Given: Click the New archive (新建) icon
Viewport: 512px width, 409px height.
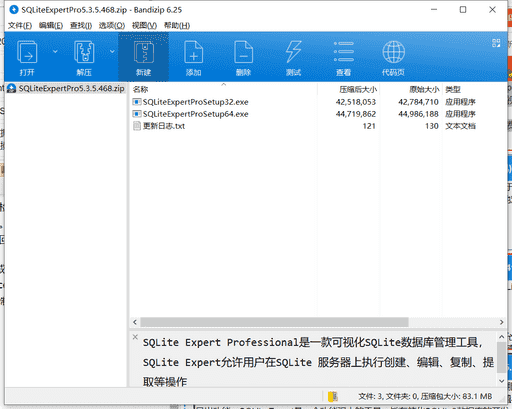Looking at the screenshot, I should (144, 52).
